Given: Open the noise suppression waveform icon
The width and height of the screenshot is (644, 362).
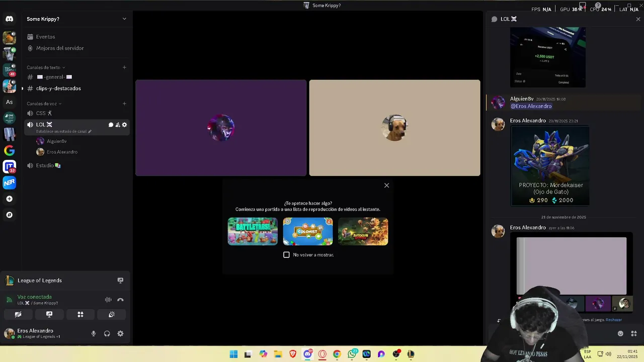Looking at the screenshot, I should (108, 300).
